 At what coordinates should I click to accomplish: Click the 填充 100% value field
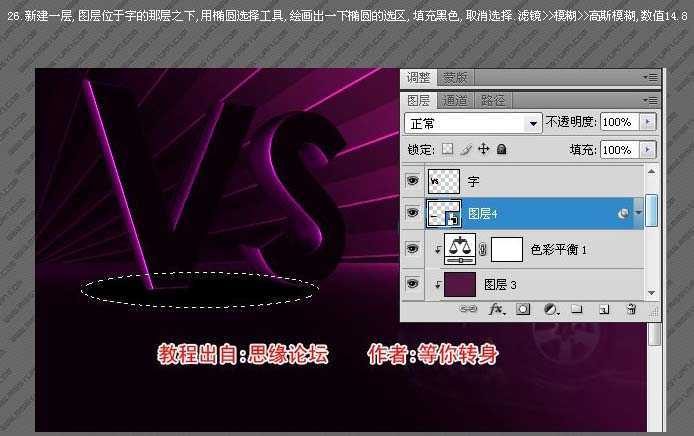pos(619,150)
